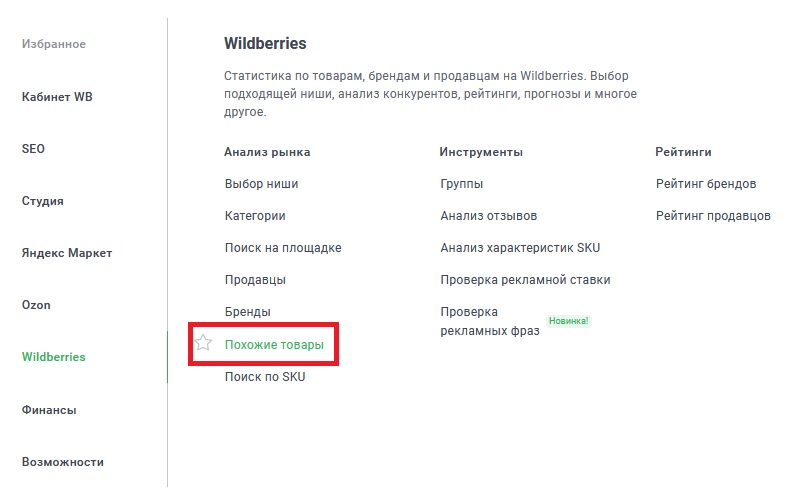Open the Анализ отзывов tool
This screenshot has width=798, height=496.
pos(488,216)
